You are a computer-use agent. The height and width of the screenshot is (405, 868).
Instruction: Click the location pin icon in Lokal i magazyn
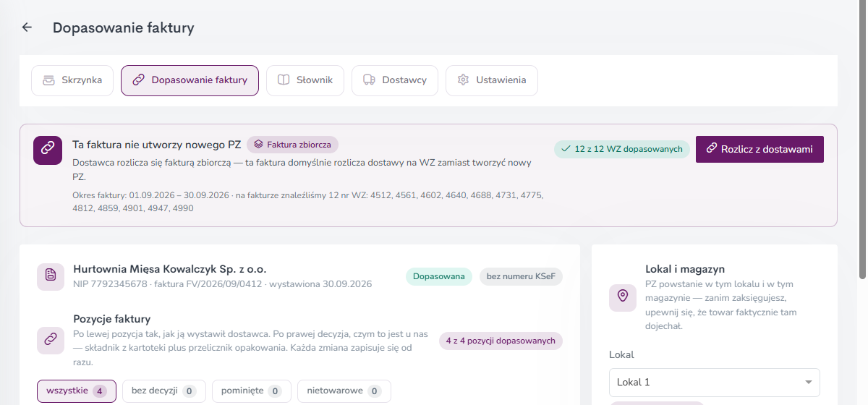click(x=623, y=298)
